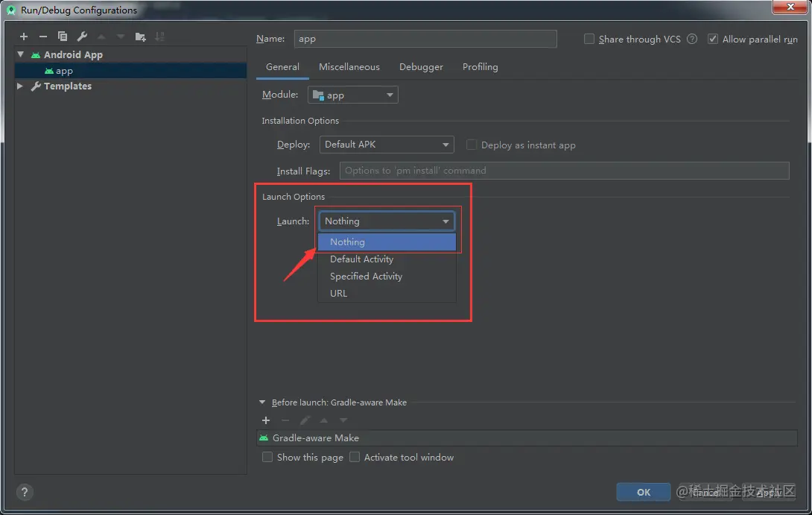This screenshot has height=515, width=812.
Task: Close the Run/Debug Configurations dialog
Action: 790,7
